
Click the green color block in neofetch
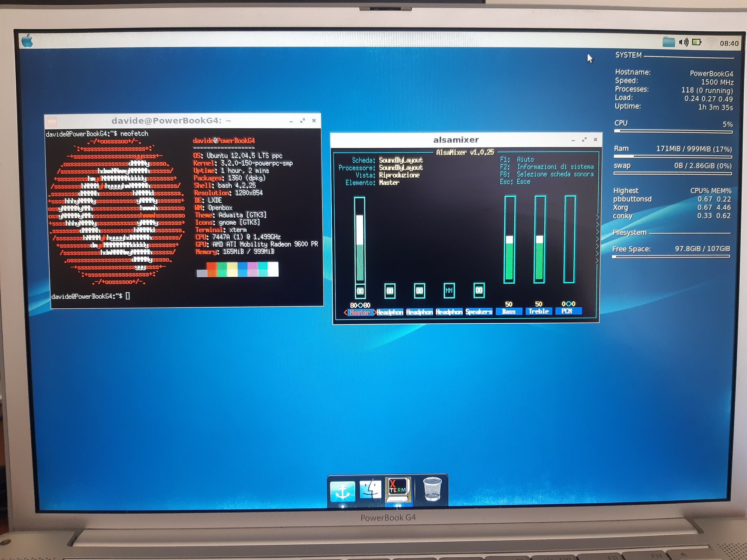click(222, 269)
